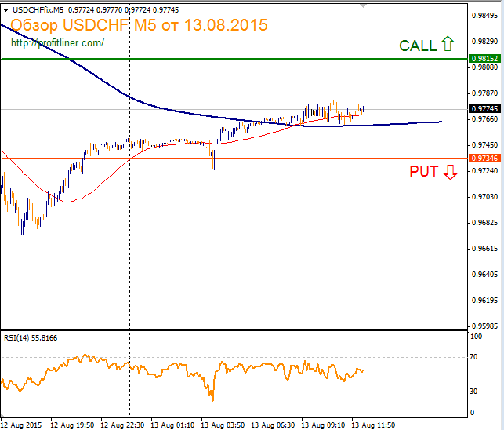Click the 0.98290 price scale value
The image size is (504, 430).
click(484, 42)
